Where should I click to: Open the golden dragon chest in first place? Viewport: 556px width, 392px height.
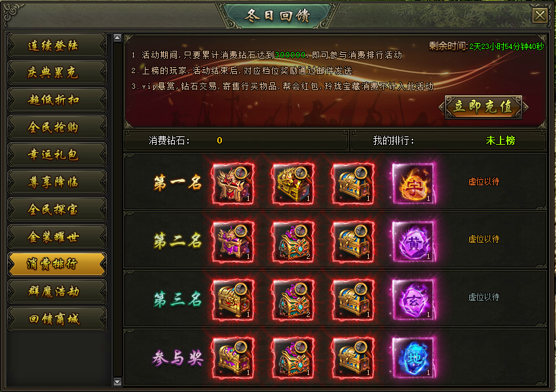point(293,183)
